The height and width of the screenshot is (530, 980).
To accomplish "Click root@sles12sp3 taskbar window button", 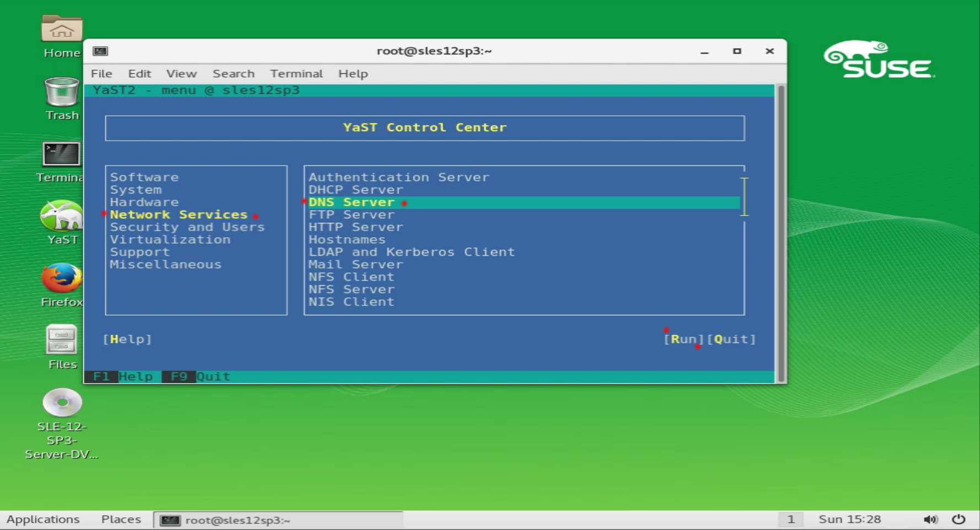I will 278,520.
